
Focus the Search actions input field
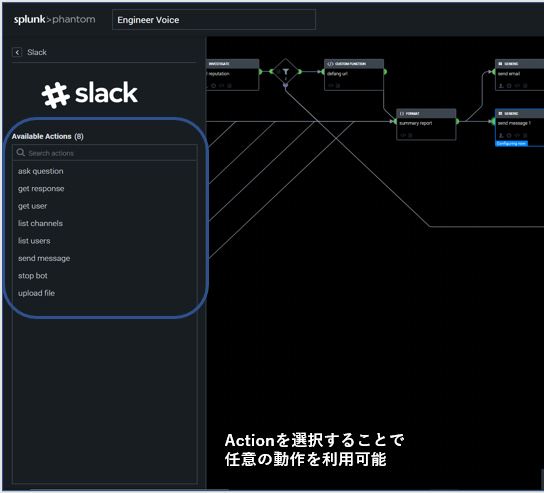pyautogui.click(x=105, y=153)
